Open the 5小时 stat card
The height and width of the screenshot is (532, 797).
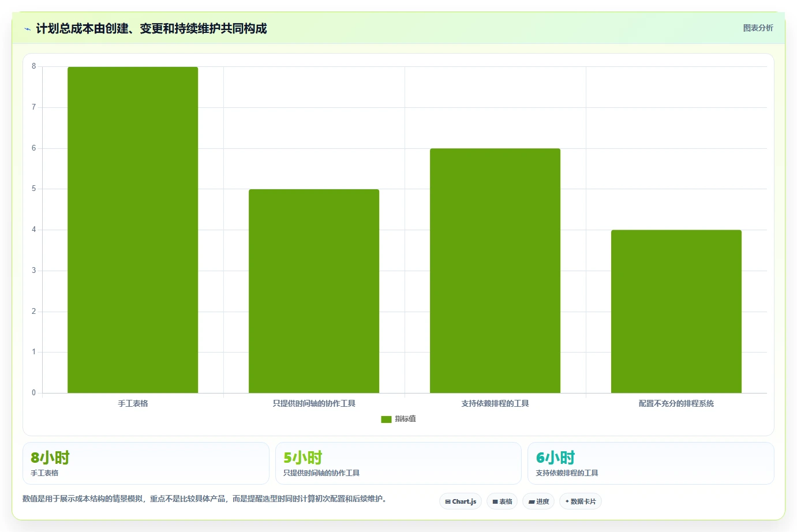click(398, 463)
